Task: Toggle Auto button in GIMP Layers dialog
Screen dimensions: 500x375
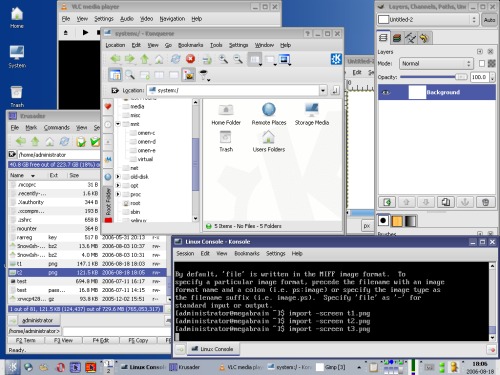Action: pyautogui.click(x=489, y=20)
